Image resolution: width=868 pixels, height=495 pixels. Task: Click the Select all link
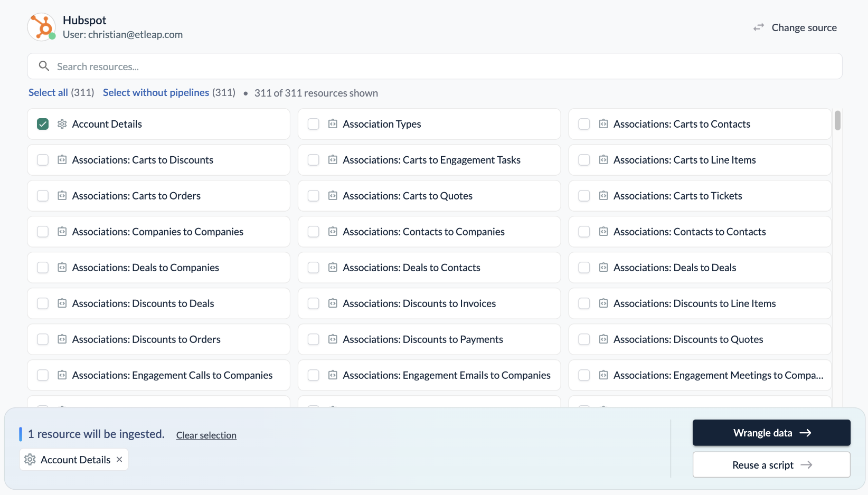(x=48, y=93)
